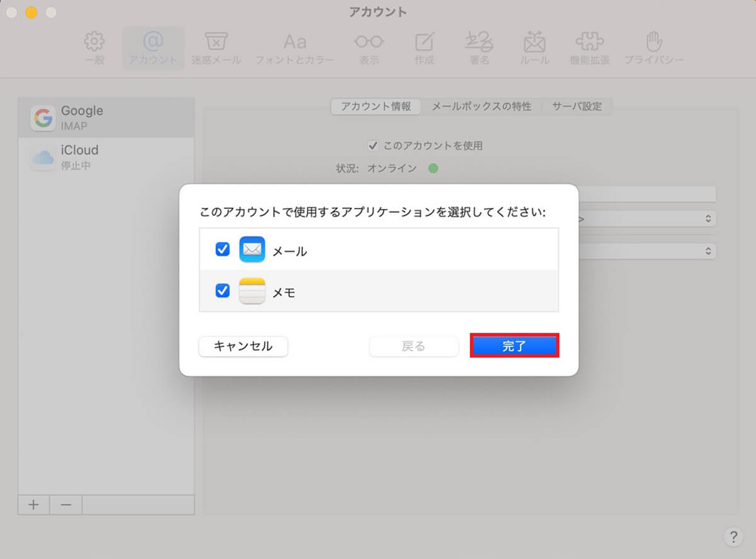The image size is (756, 559).
Task: Click the Google account logo icon
Action: click(43, 118)
